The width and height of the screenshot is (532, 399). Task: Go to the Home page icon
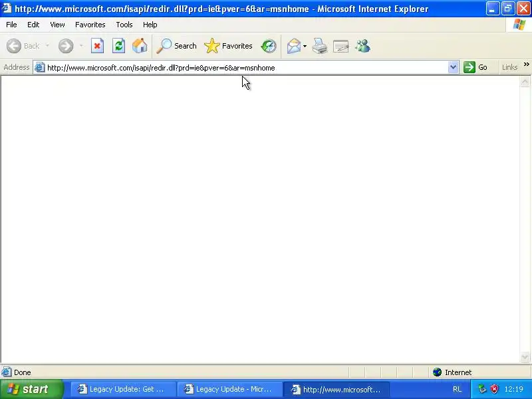pos(140,46)
